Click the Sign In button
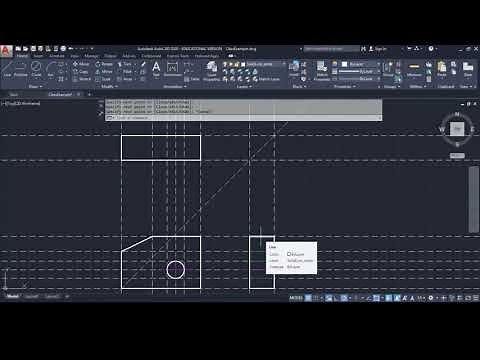The height and width of the screenshot is (360, 480). click(378, 49)
